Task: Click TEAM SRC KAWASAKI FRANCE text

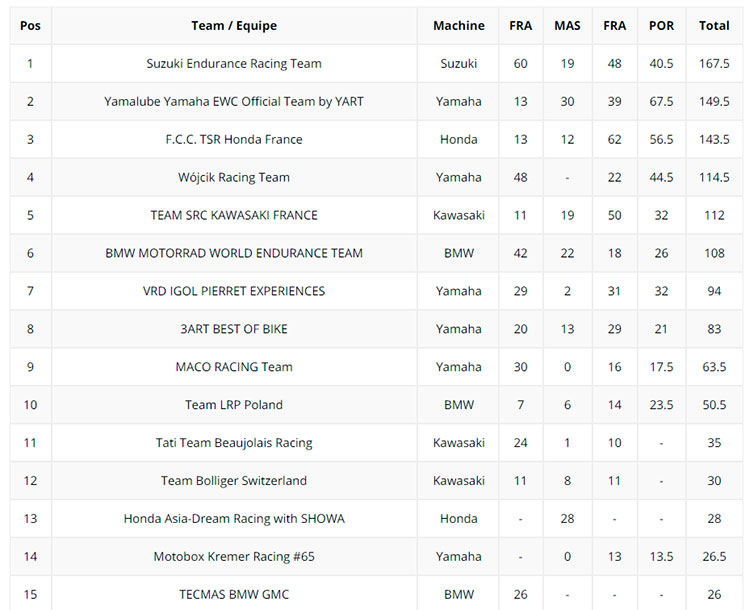Action: click(234, 215)
